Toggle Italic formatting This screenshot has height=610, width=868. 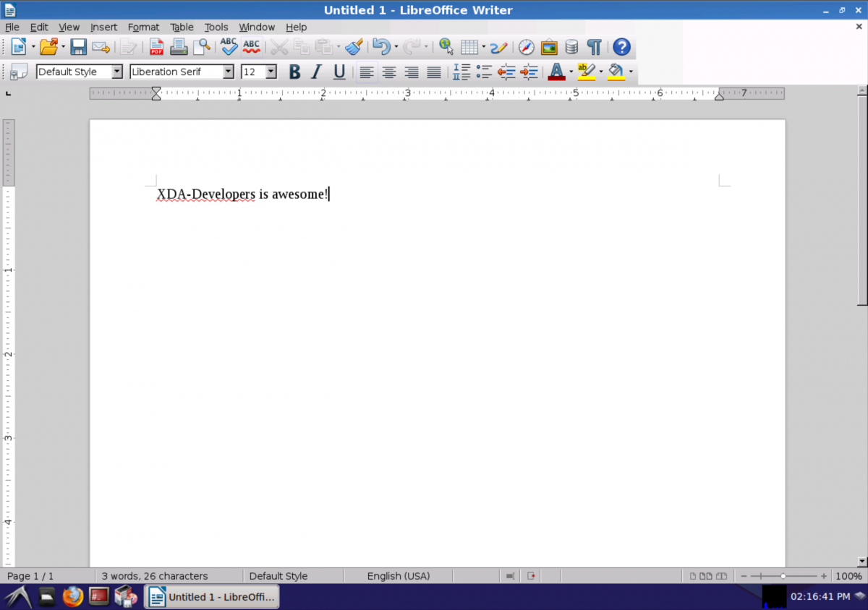tap(316, 72)
